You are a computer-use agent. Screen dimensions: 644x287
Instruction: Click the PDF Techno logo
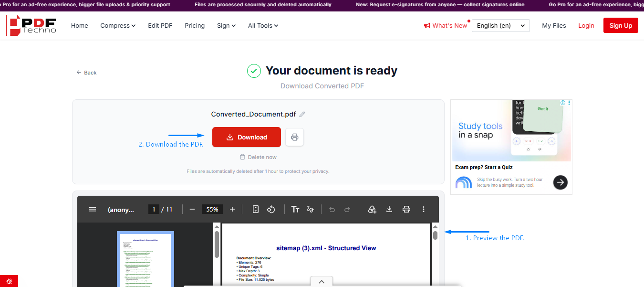point(32,25)
